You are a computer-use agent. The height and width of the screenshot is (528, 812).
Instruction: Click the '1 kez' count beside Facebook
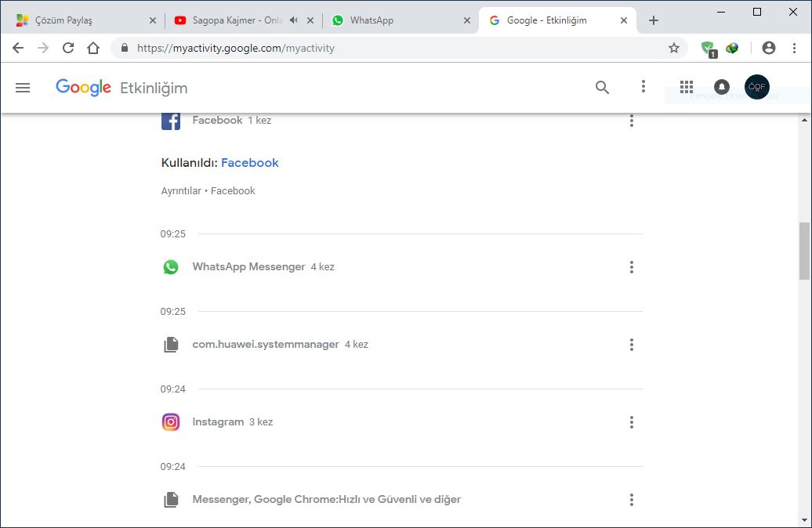click(x=259, y=120)
